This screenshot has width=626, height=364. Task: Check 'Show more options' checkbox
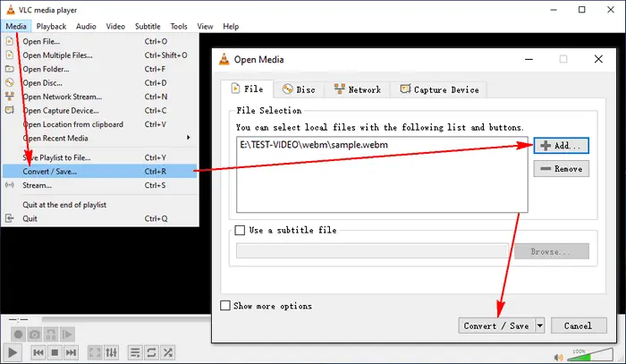pos(225,306)
